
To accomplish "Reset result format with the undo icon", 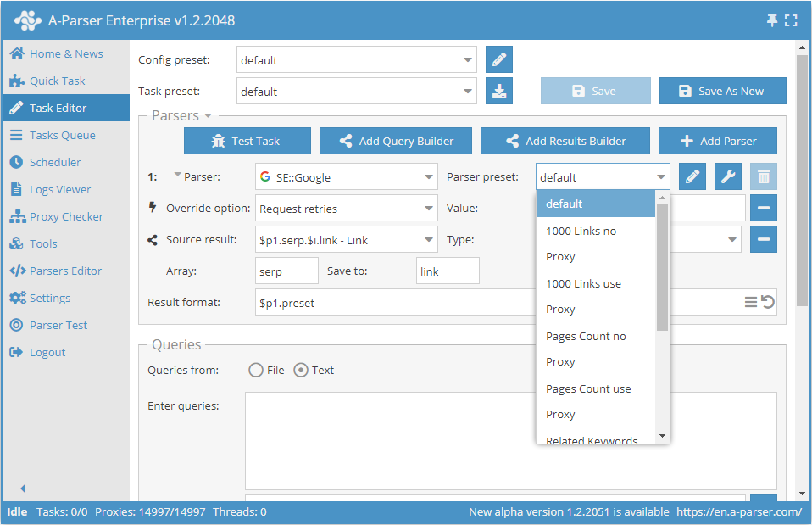I will (768, 302).
